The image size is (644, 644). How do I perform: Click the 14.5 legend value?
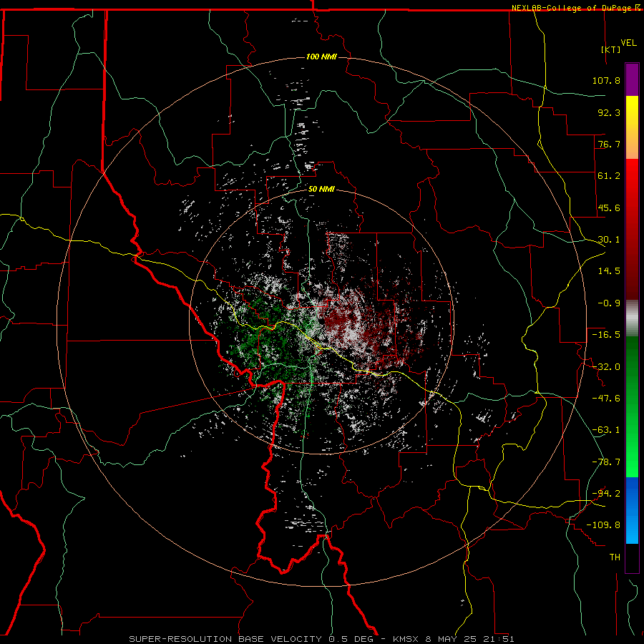609,271
